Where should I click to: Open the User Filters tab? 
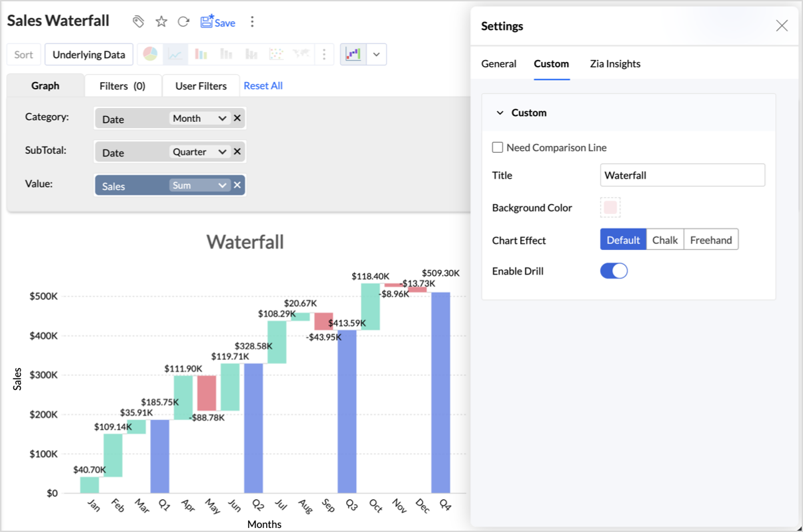click(x=201, y=86)
